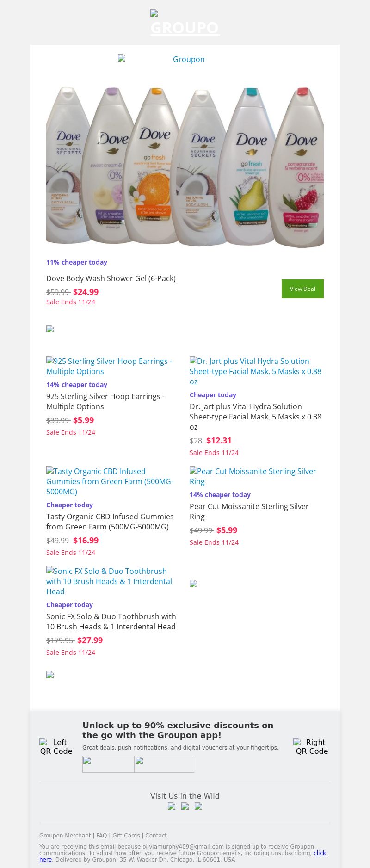Click the blue Sonic FX Toothbrush image link
Viewport: 370px width, 868px height.
click(x=109, y=581)
